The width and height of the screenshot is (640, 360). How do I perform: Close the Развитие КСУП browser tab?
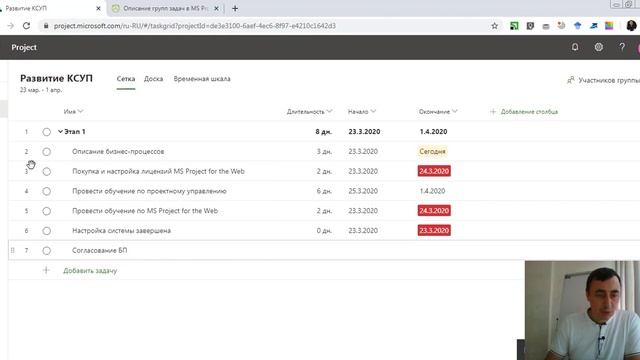click(98, 8)
